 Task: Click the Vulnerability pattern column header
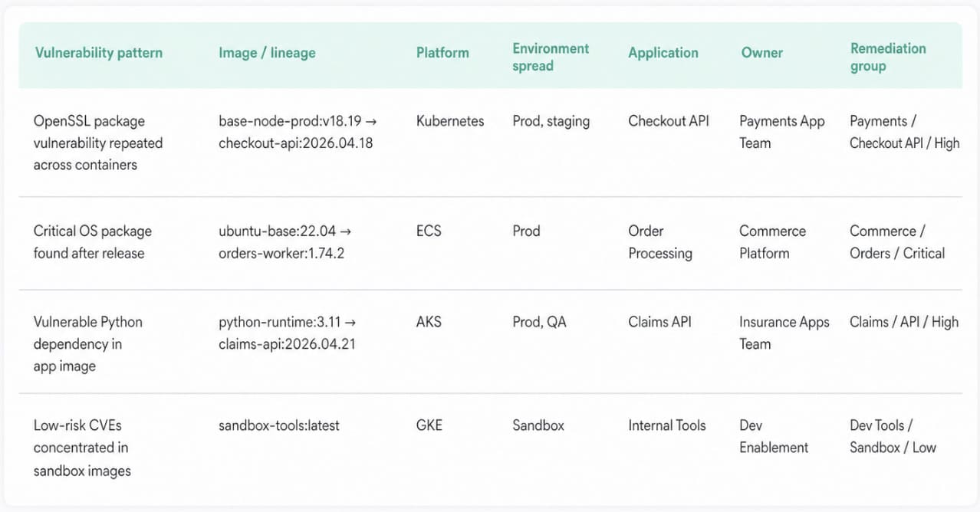(x=98, y=53)
